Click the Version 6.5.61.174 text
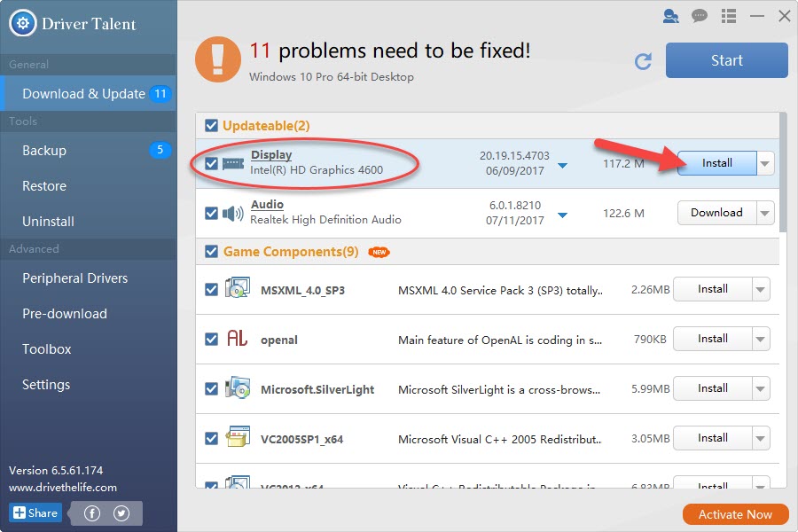Viewport: 798px width, 532px height. pos(56,471)
